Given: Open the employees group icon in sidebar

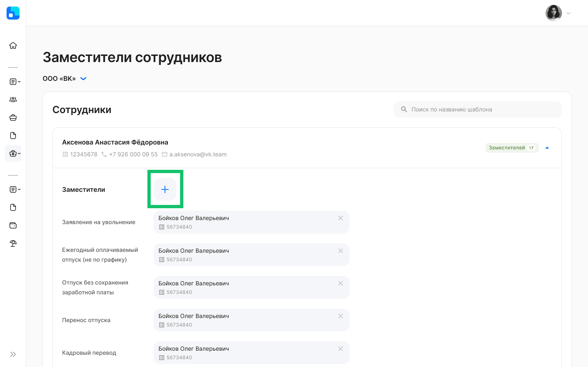Looking at the screenshot, I should (x=13, y=100).
